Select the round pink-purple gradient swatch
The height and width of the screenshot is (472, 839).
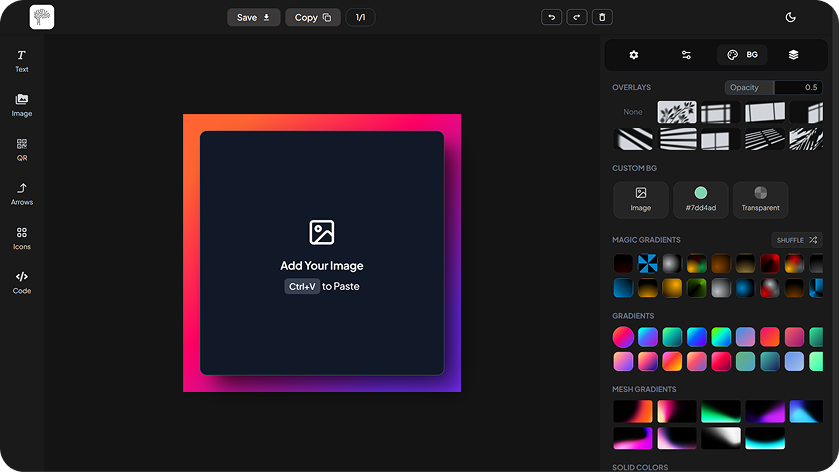click(x=623, y=337)
